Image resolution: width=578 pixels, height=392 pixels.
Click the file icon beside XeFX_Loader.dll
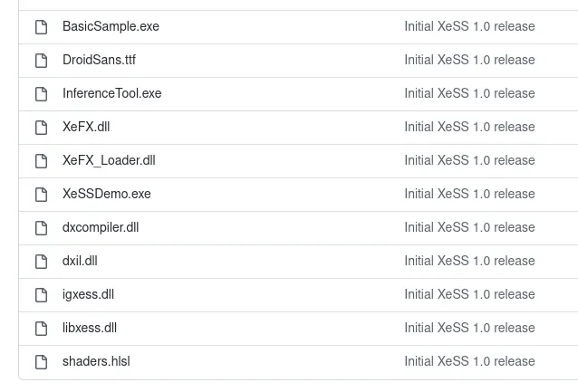[x=41, y=161]
